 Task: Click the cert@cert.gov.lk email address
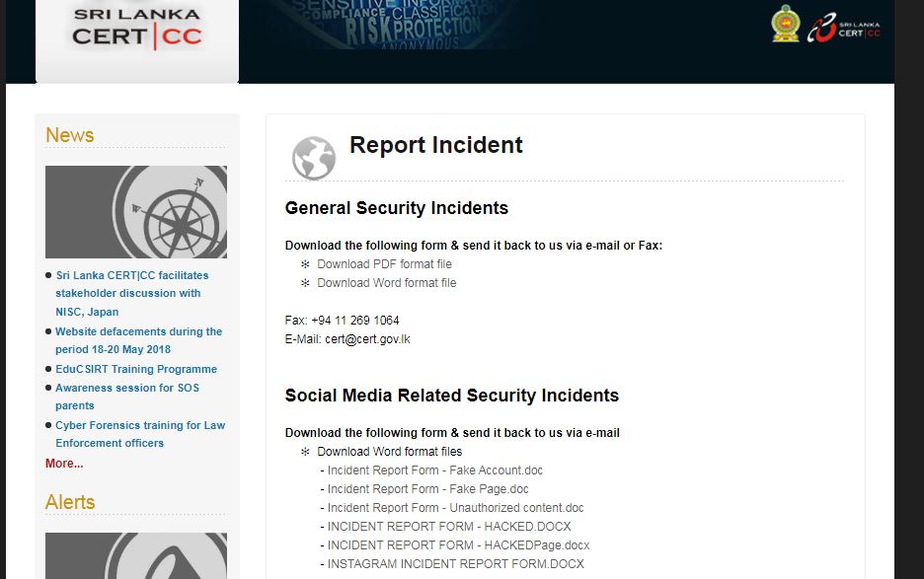[x=367, y=339]
